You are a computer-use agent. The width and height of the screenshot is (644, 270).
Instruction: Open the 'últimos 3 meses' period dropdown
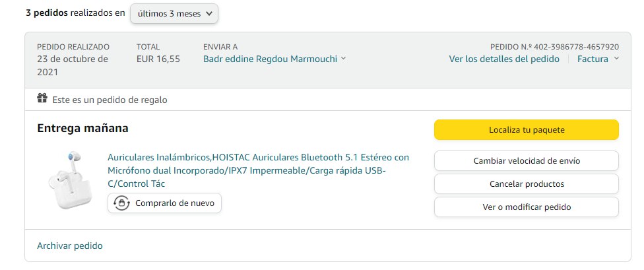[x=174, y=13]
